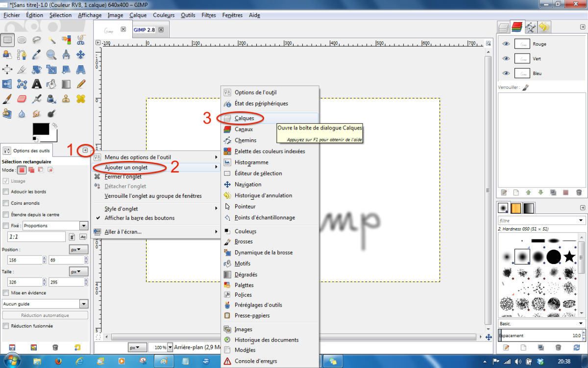
Task: Open the Aucun guide dropdown
Action: (45, 304)
